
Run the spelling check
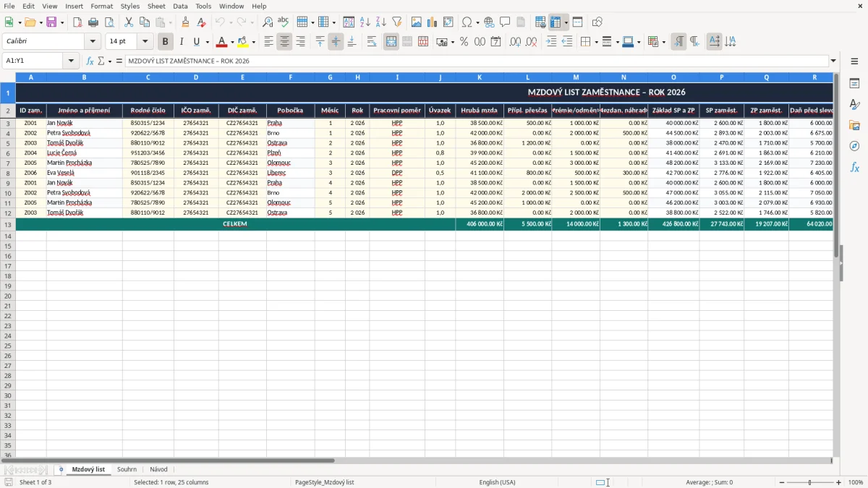(284, 22)
